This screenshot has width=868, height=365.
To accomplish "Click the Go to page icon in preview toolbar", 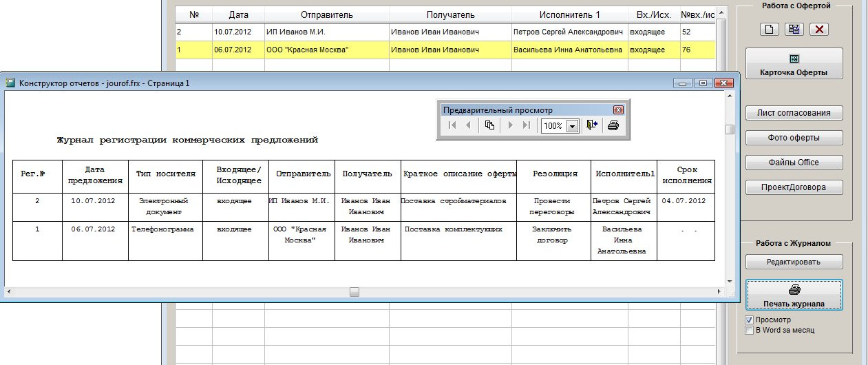I will point(489,125).
